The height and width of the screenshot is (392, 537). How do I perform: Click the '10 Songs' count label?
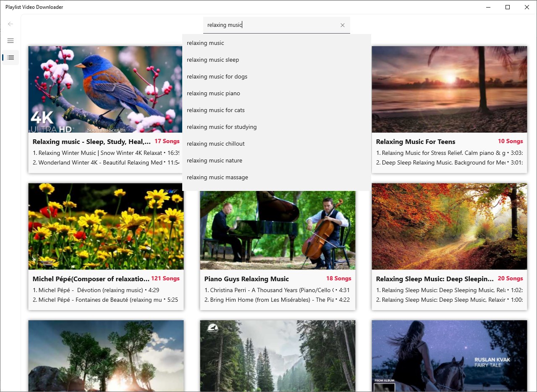[511, 141]
